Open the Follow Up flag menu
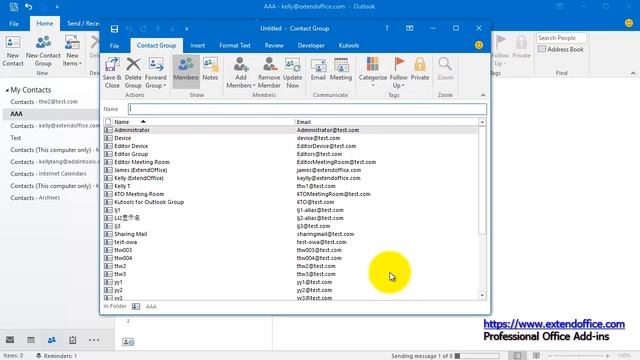The width and height of the screenshot is (640, 360). point(399,73)
